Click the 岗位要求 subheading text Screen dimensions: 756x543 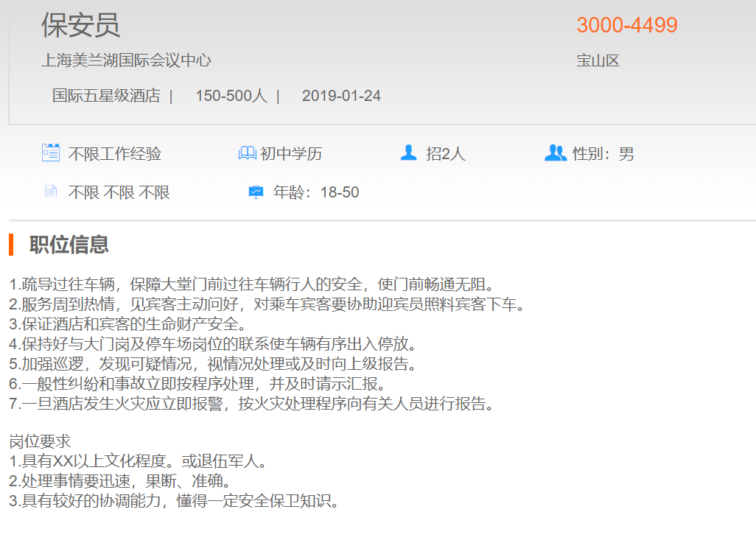[40, 442]
